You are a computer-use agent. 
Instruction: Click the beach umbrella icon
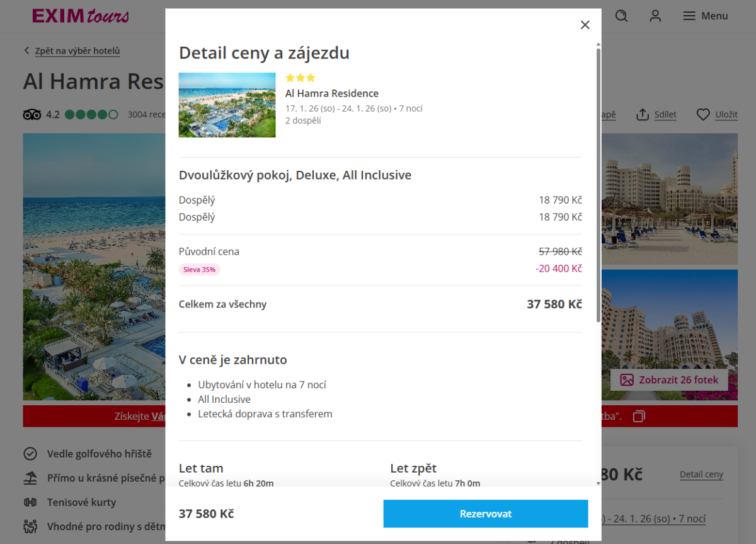coord(30,478)
